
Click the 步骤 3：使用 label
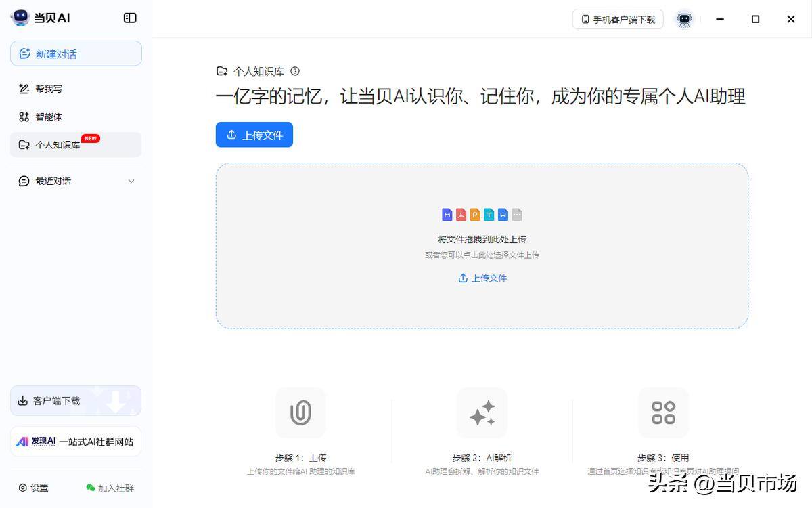663,458
